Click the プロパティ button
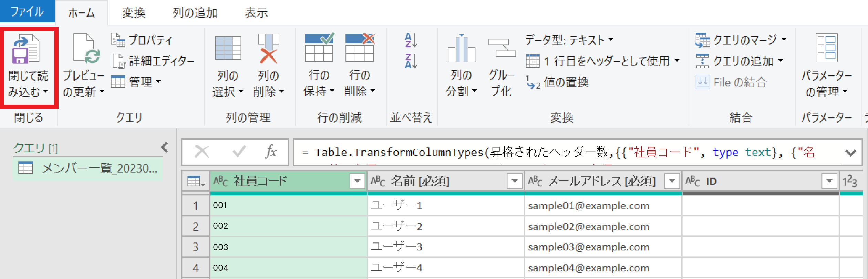This screenshot has height=279, width=868. 142,40
